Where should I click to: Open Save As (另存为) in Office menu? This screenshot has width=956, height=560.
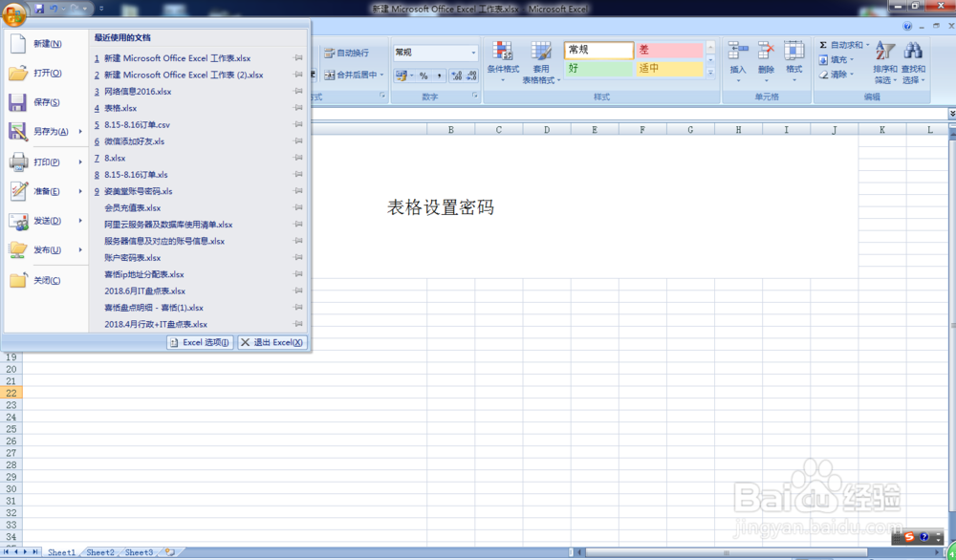[46, 132]
